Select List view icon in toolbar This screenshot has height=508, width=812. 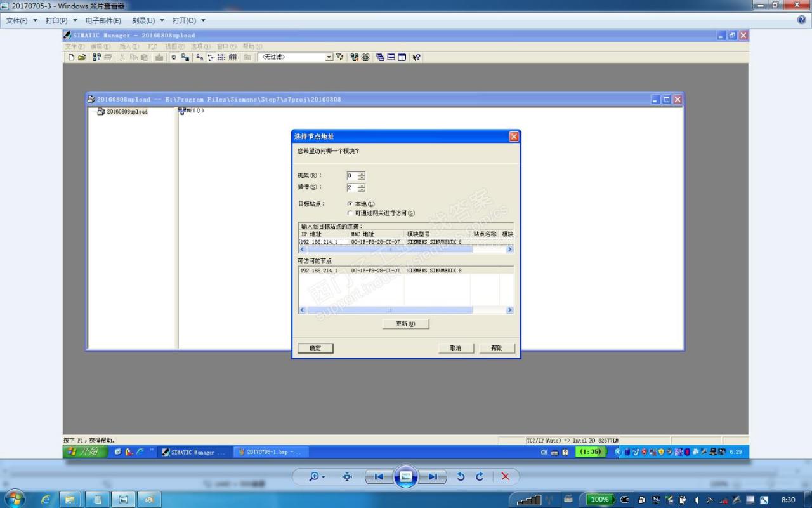(221, 57)
